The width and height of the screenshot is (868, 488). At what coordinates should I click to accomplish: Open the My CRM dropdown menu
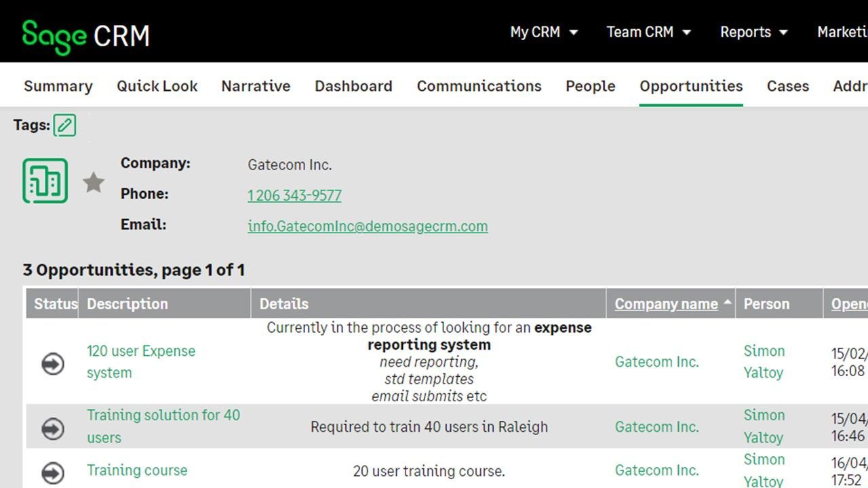click(544, 32)
